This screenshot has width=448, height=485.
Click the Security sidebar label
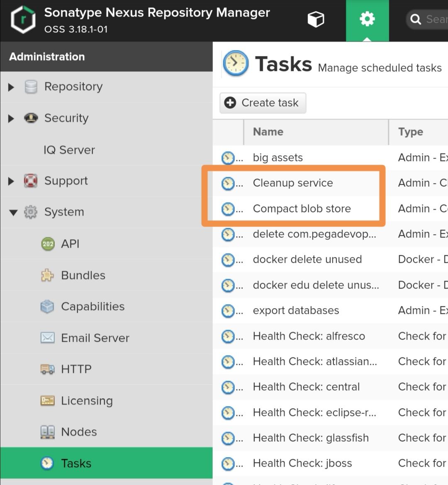(x=66, y=118)
